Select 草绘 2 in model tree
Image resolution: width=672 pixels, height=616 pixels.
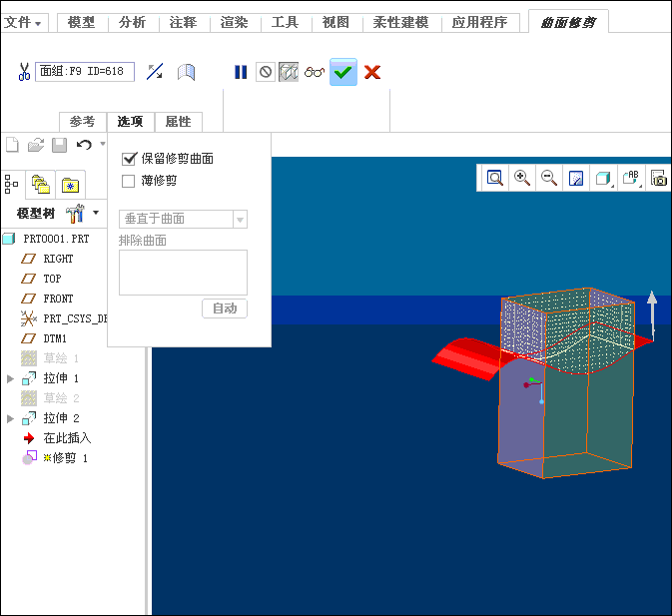click(x=61, y=398)
